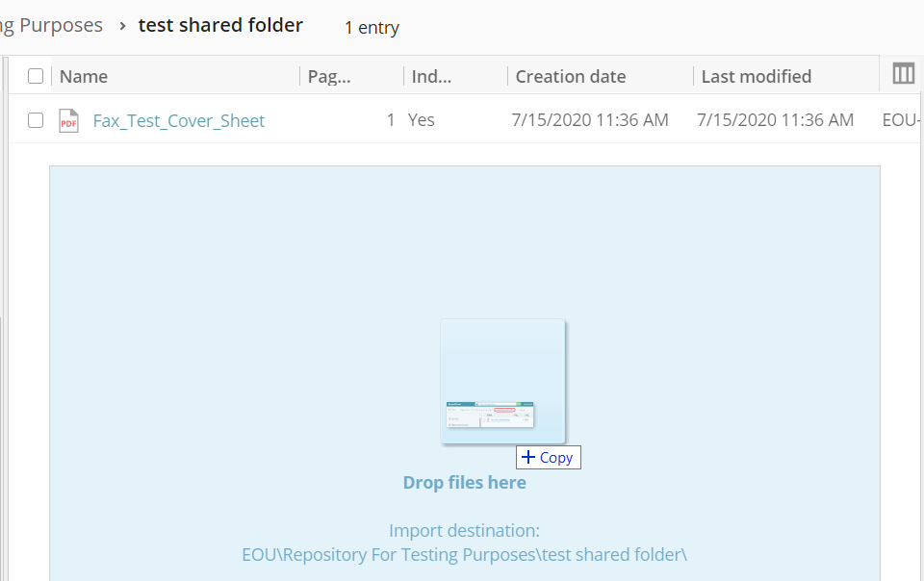Screen dimensions: 924x581
Task: Sort by the Last modified column header
Action: pyautogui.click(x=755, y=75)
